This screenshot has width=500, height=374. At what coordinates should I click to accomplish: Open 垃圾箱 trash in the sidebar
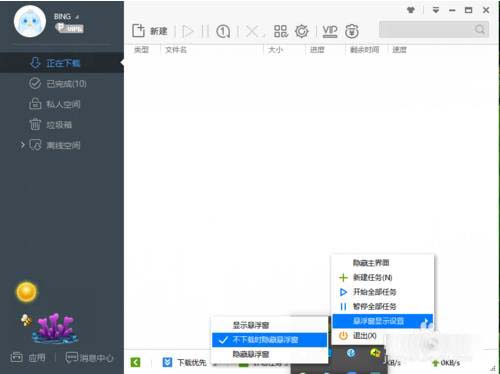click(x=62, y=125)
